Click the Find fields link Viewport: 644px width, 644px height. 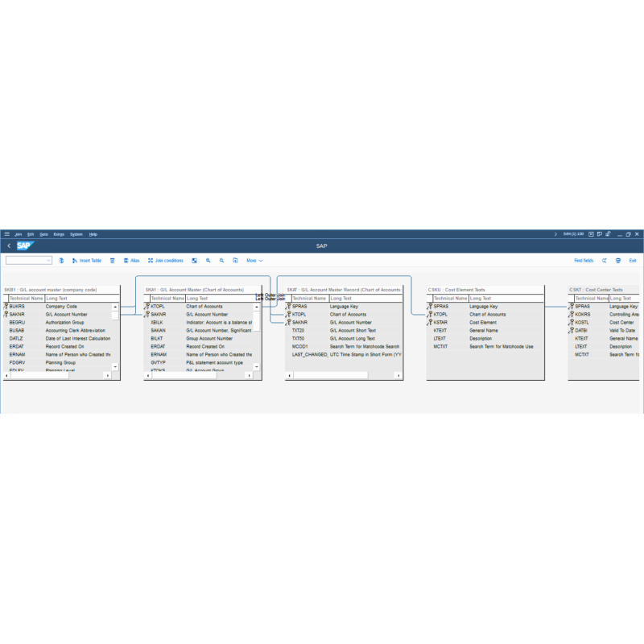coord(584,260)
